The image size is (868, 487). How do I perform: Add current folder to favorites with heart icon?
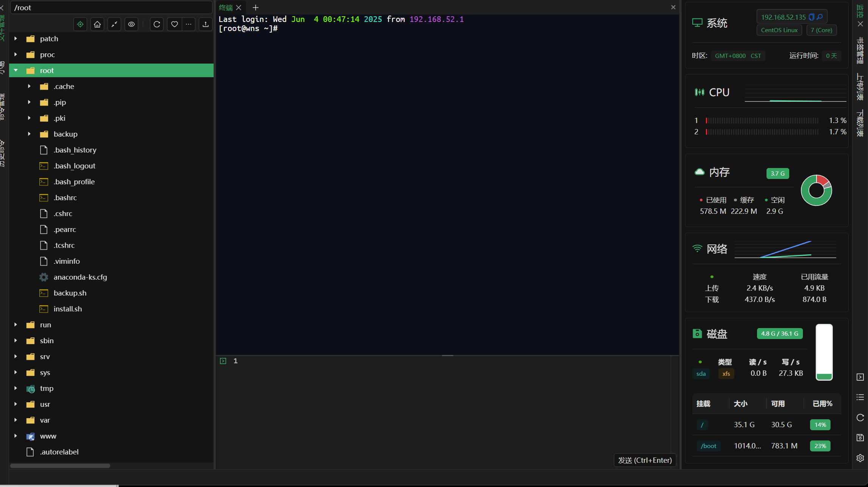click(174, 24)
